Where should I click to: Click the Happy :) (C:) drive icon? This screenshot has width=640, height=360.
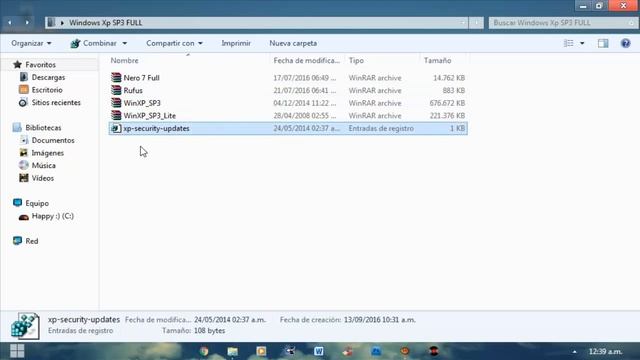(24, 216)
